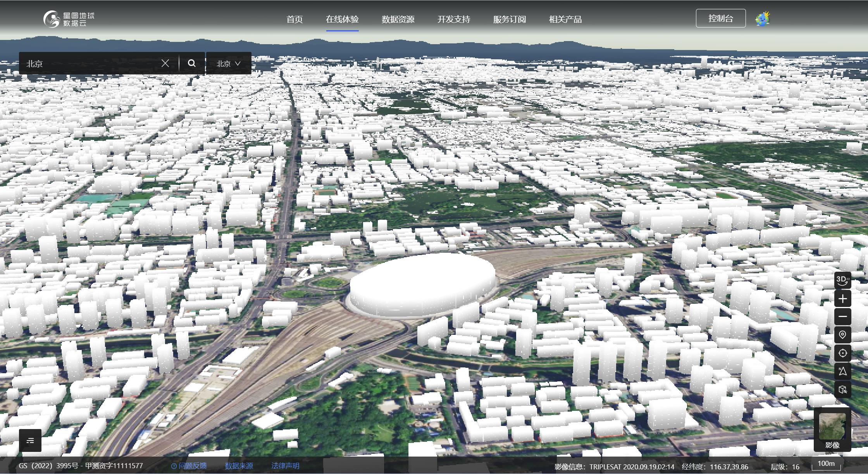
Task: Click the 100m scale bar
Action: [826, 465]
